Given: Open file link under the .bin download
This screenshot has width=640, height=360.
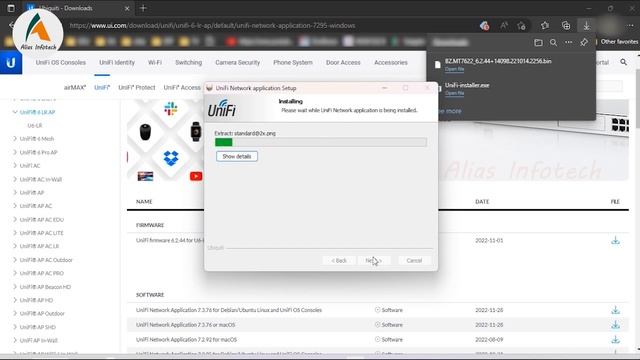Looking at the screenshot, I should [454, 69].
